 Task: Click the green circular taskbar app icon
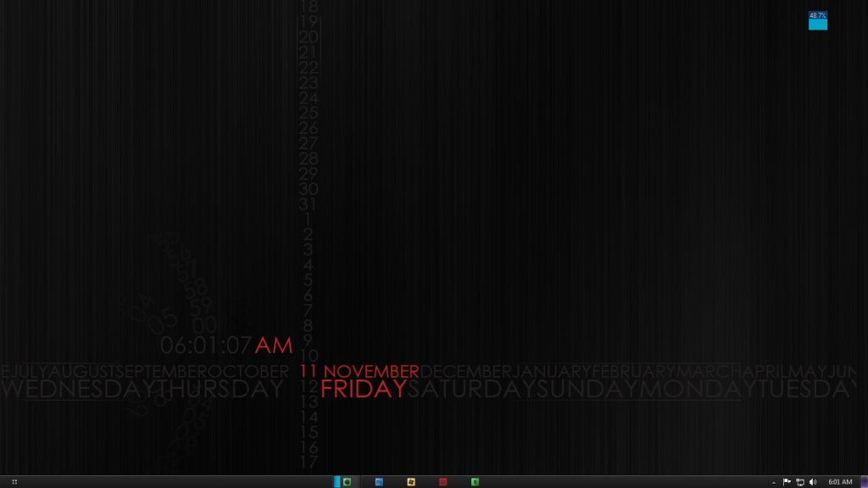point(347,481)
